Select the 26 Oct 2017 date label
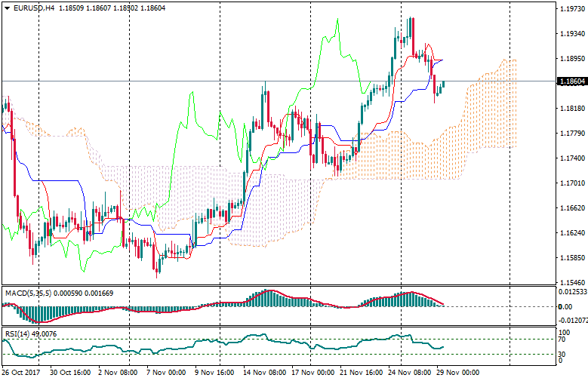 point(21,373)
